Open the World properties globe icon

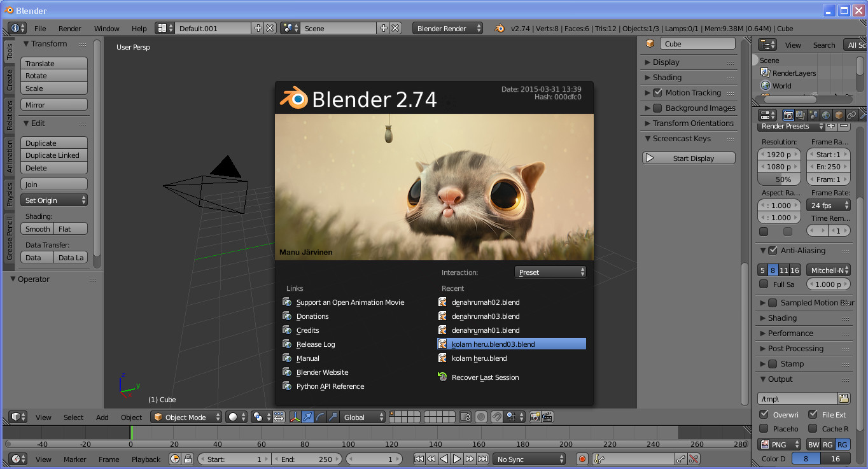[826, 115]
